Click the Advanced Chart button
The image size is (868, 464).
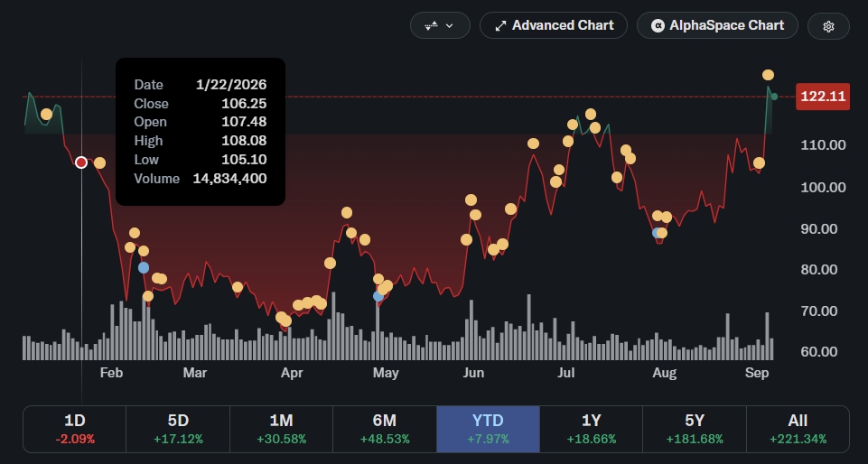click(554, 26)
